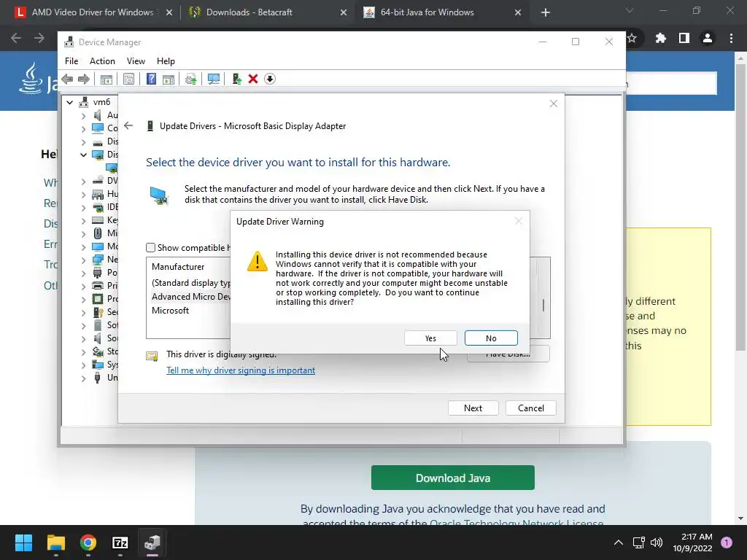Collapse the vm6 root tree node
Screen dimensions: 747x560
[x=69, y=102]
